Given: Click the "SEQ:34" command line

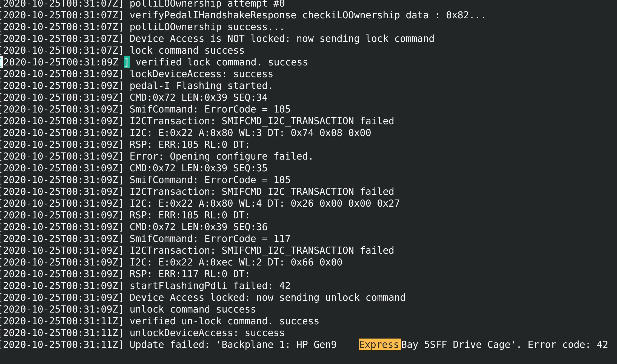Looking at the screenshot, I should click(198, 97).
